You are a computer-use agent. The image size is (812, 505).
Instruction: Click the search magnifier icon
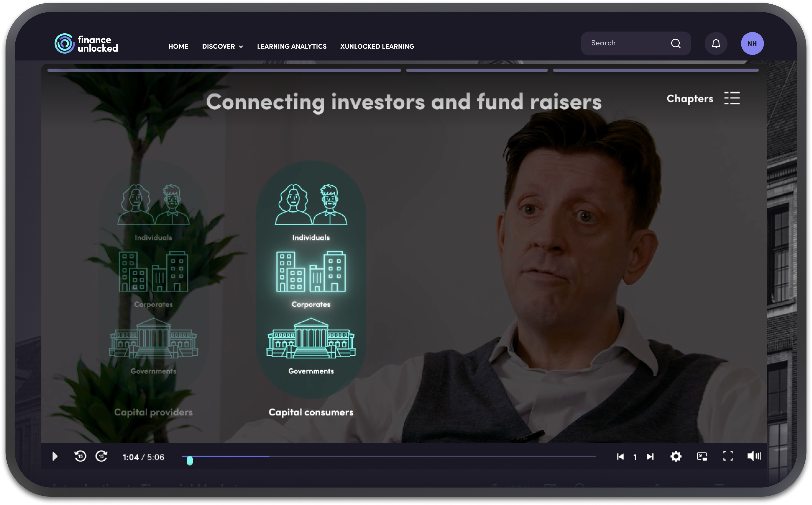pos(676,43)
